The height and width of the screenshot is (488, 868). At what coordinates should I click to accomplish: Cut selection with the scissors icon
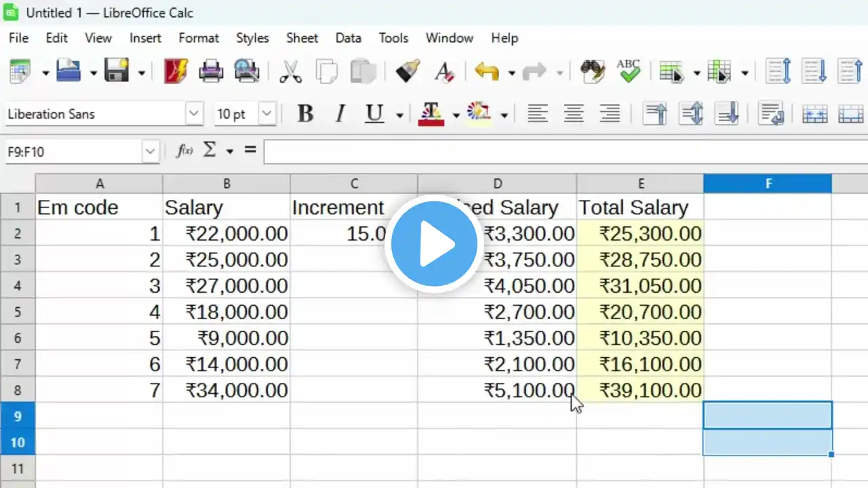pyautogui.click(x=291, y=71)
